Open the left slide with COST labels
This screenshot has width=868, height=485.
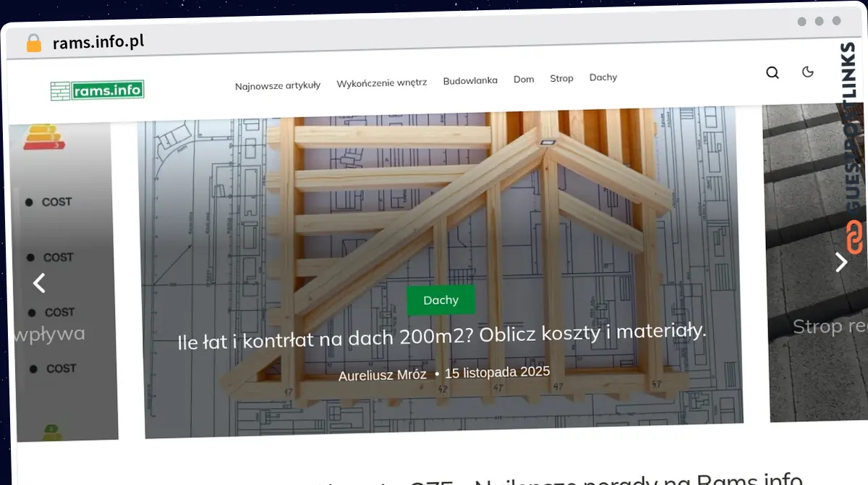64,282
